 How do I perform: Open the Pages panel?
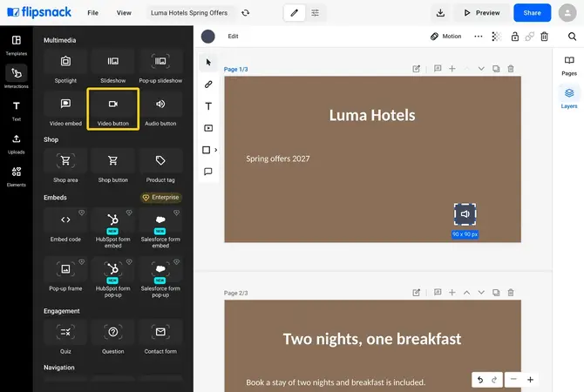point(569,66)
